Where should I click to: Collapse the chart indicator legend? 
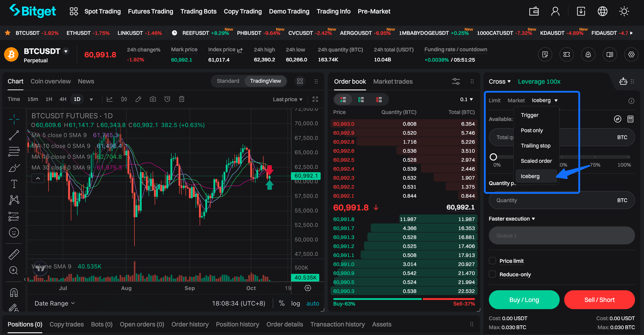[x=38, y=179]
